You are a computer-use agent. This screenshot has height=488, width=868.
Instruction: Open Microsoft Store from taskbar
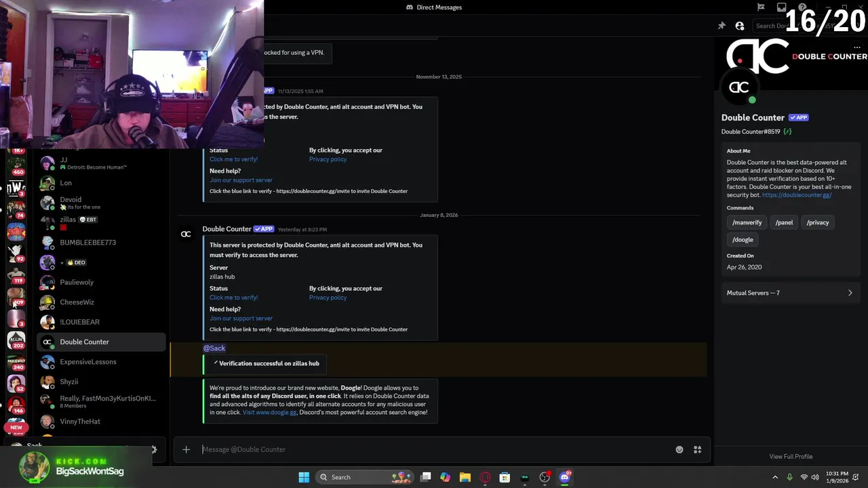pos(505,477)
